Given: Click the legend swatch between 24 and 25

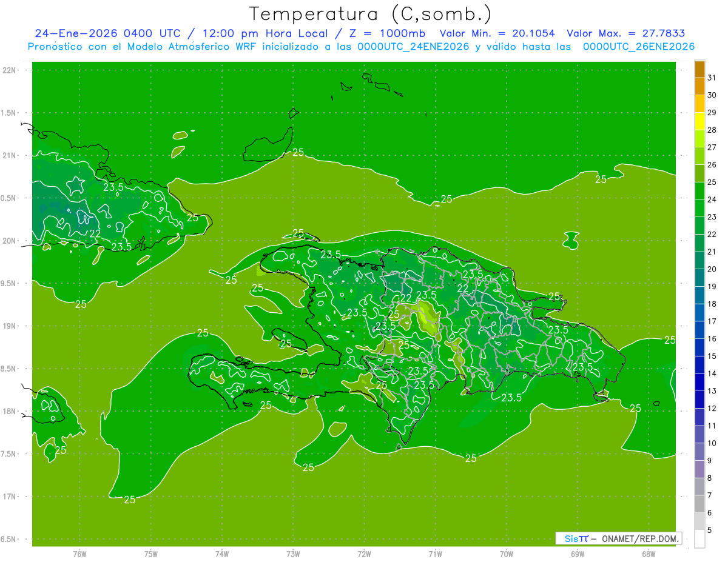Looking at the screenshot, I should (x=699, y=191).
